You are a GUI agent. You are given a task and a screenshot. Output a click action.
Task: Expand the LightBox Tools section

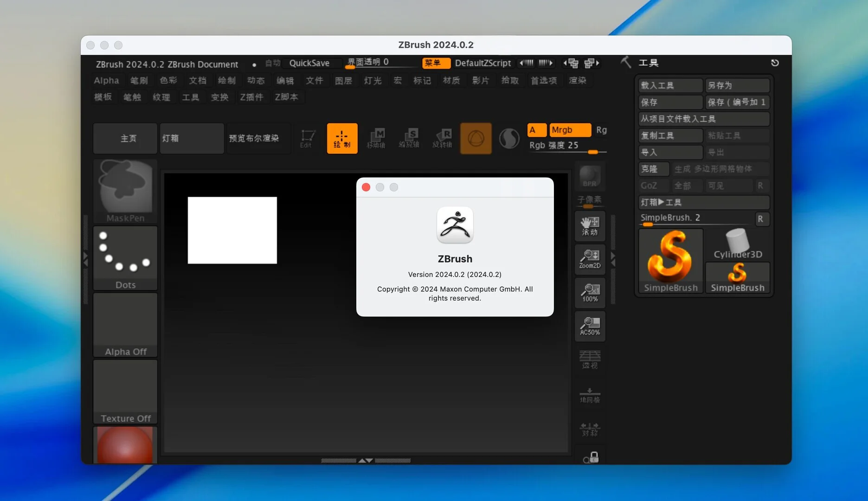coord(703,202)
